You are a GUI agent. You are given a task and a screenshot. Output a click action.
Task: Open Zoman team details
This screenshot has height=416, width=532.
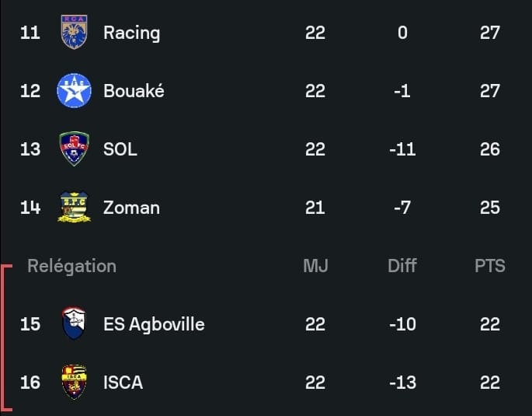tap(131, 208)
